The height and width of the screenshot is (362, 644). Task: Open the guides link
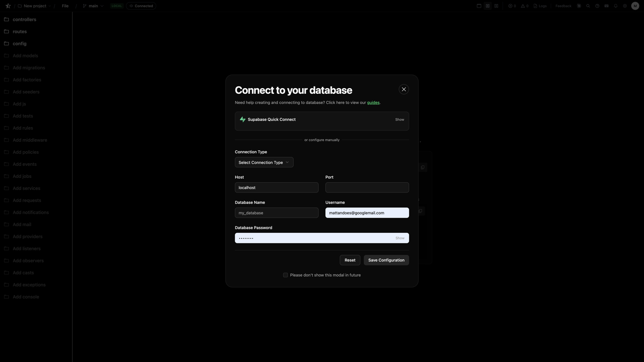(373, 102)
